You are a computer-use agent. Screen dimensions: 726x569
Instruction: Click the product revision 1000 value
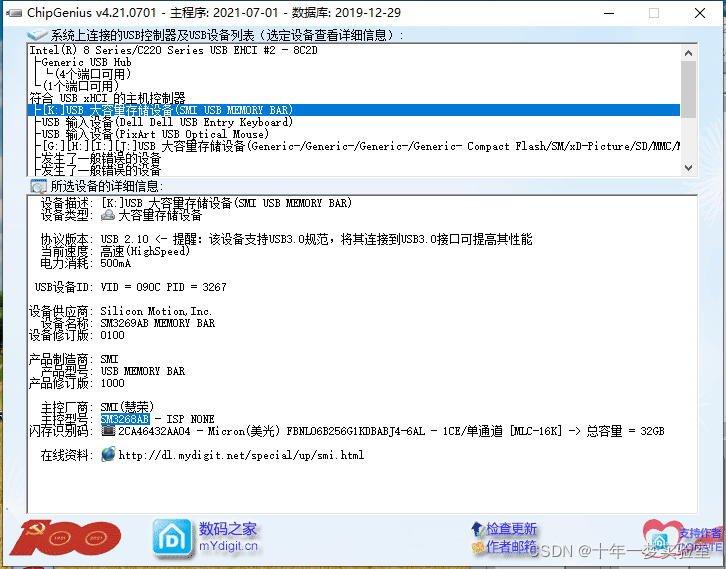(113, 383)
